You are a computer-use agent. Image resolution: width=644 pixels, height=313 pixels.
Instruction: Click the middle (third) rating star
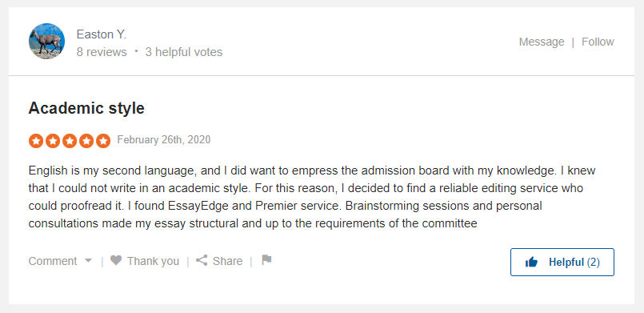[x=70, y=141]
